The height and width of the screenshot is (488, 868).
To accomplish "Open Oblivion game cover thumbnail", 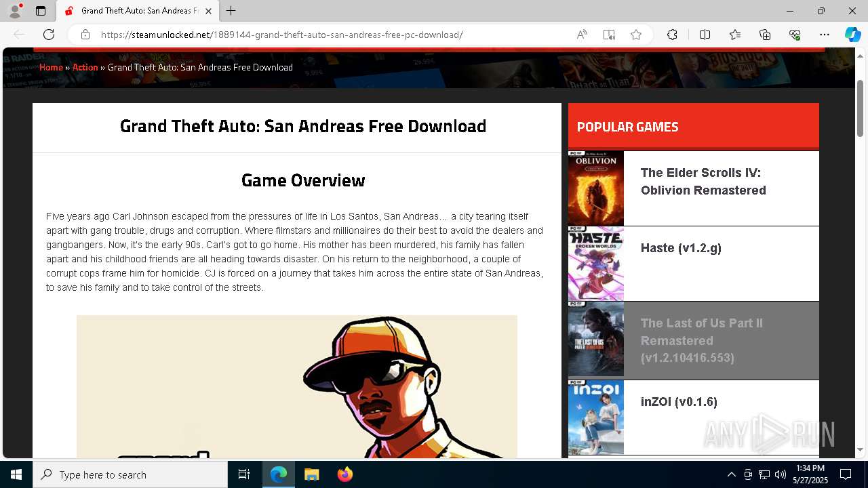I will (x=596, y=188).
